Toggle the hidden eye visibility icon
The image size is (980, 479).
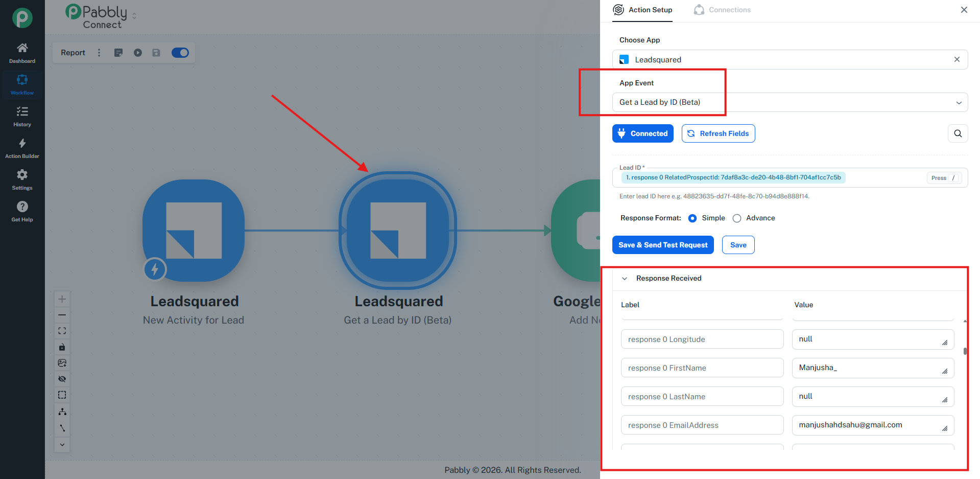tap(62, 379)
